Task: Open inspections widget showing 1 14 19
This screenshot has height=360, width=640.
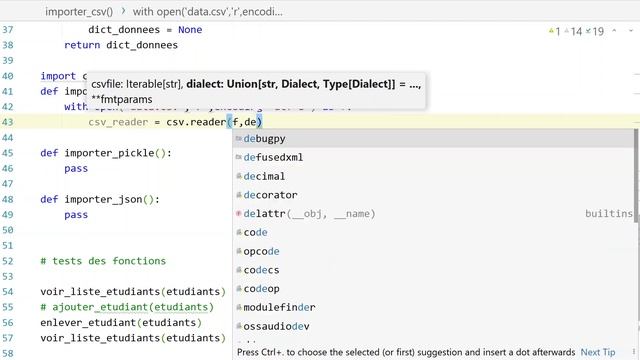Action: [576, 31]
